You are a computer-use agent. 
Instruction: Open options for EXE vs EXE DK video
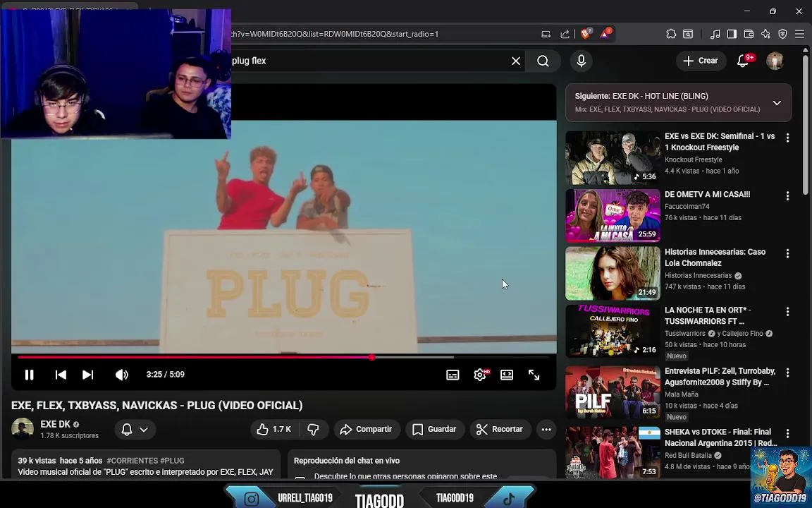[787, 138]
